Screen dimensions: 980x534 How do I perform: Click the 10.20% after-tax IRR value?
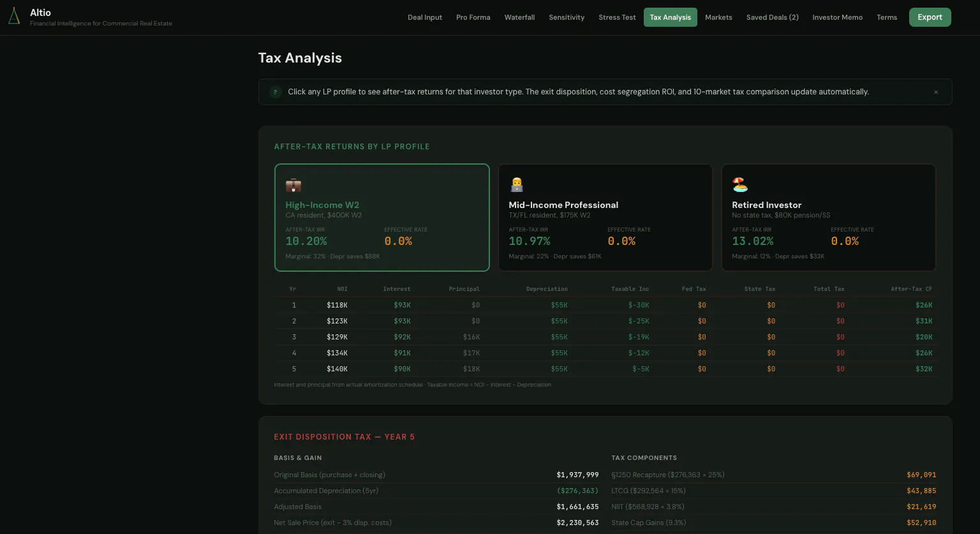coord(306,241)
